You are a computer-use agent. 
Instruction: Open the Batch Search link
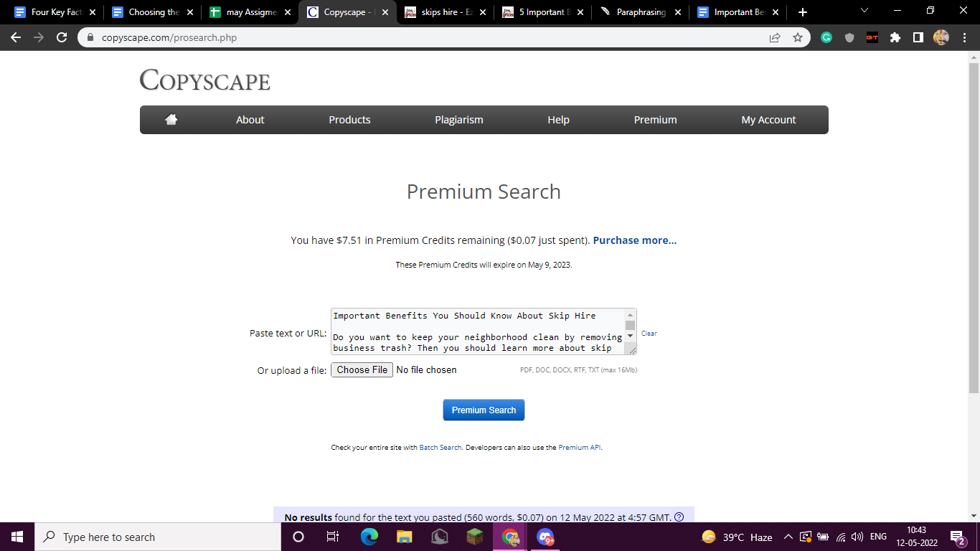pos(440,447)
